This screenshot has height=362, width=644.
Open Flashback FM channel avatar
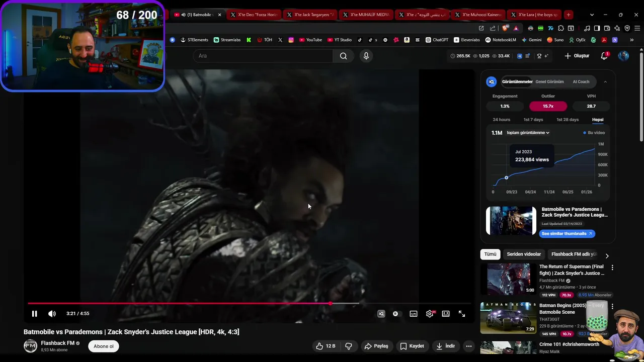point(31,346)
